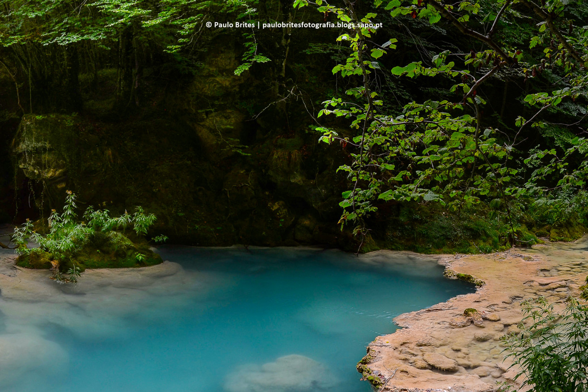Image resolution: width=588 pixels, height=392 pixels.
Task: Open the paulobritesfotografia.blogs.sapo.pt watermark URL
Action: pos(322,25)
